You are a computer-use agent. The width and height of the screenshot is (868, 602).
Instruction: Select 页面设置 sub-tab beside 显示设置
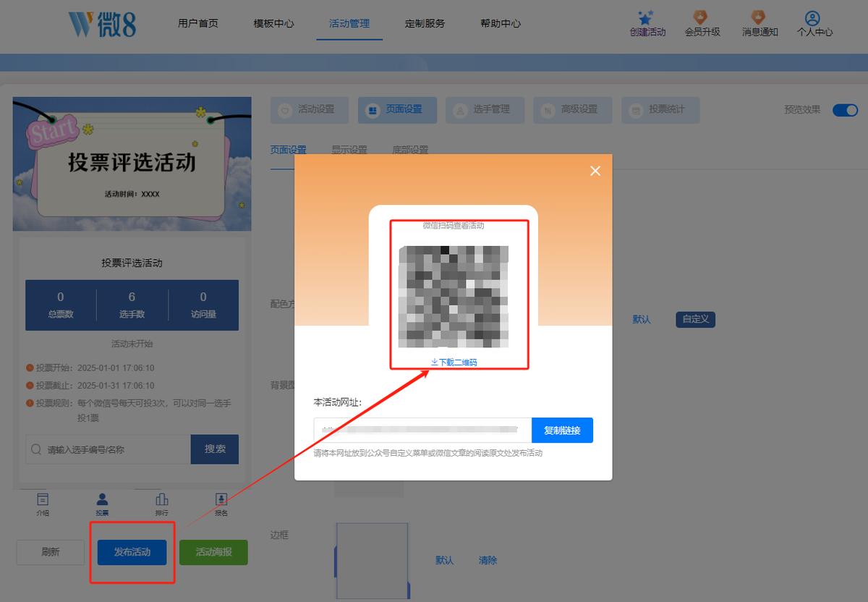click(x=288, y=150)
